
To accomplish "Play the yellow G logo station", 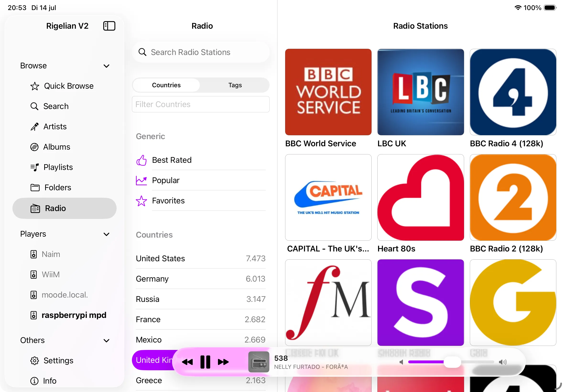I will 513,303.
